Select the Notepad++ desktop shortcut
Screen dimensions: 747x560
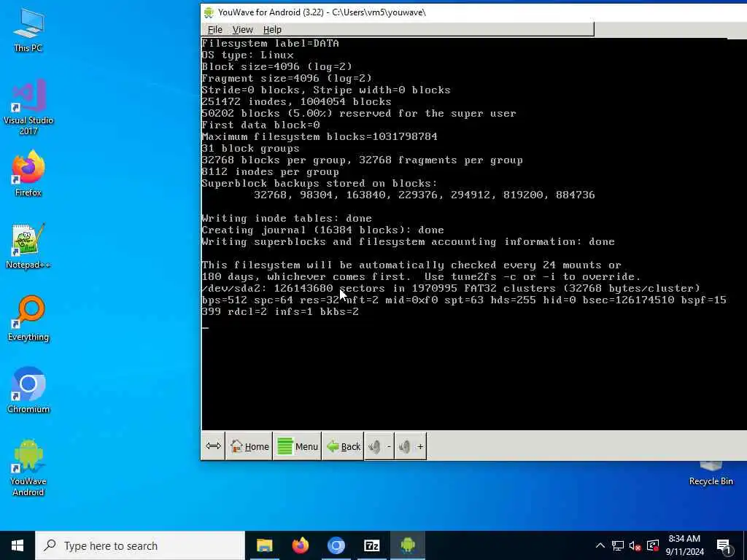[x=28, y=246]
